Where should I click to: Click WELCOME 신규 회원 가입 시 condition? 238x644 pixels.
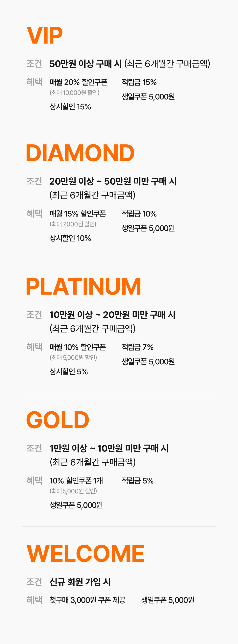click(80, 582)
